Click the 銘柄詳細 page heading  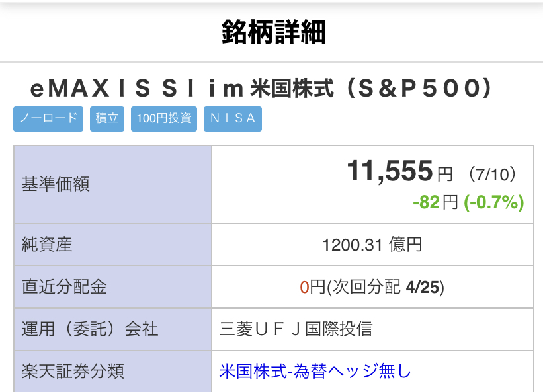[x=273, y=32]
